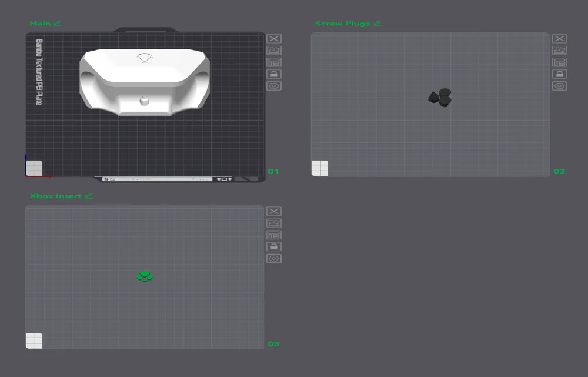Rename the Main plate using the pencil icon

(56, 24)
